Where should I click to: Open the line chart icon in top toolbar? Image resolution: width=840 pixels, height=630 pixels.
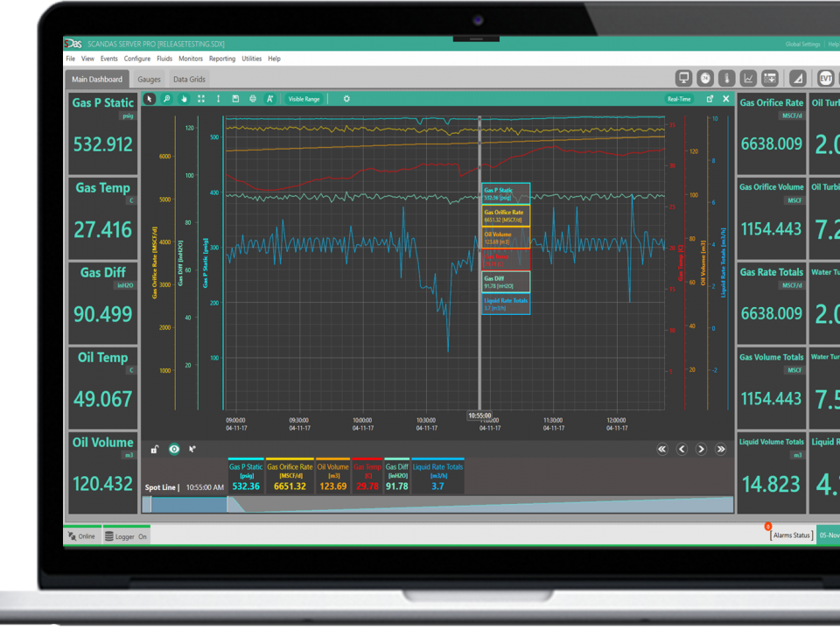748,78
